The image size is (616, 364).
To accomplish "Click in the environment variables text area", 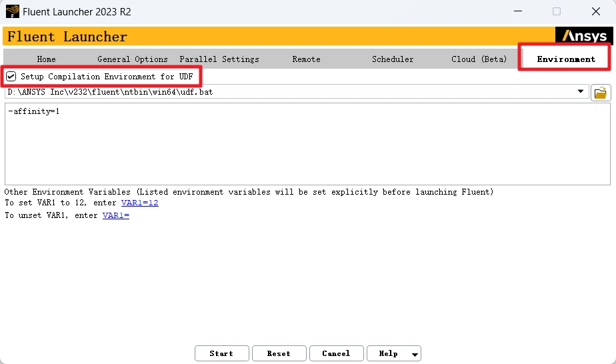I will 307,144.
